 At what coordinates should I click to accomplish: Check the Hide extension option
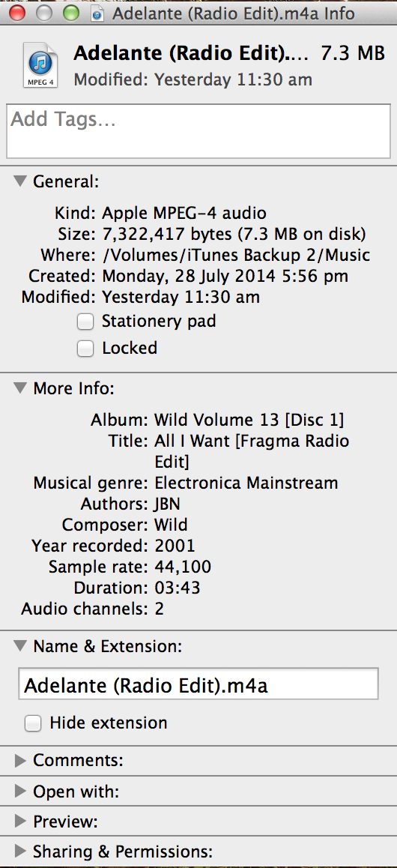33,723
